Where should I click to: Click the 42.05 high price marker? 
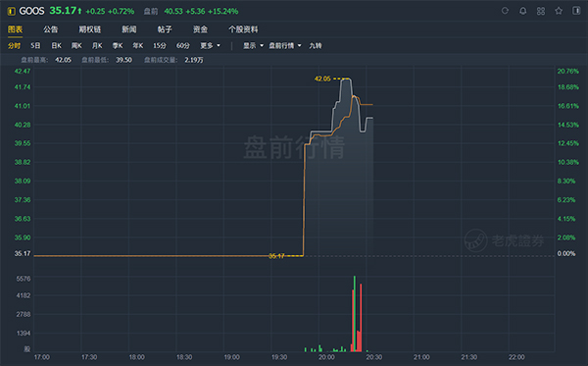pos(322,78)
